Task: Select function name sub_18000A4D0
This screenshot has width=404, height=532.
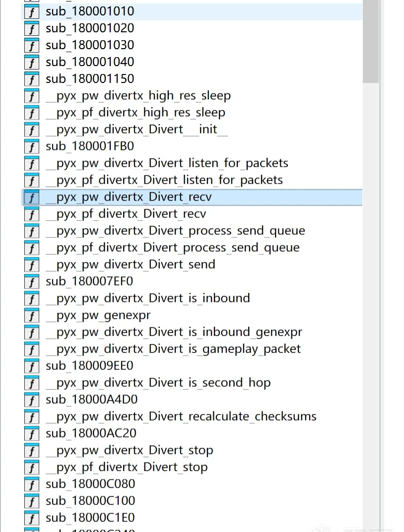Action: 91,399
